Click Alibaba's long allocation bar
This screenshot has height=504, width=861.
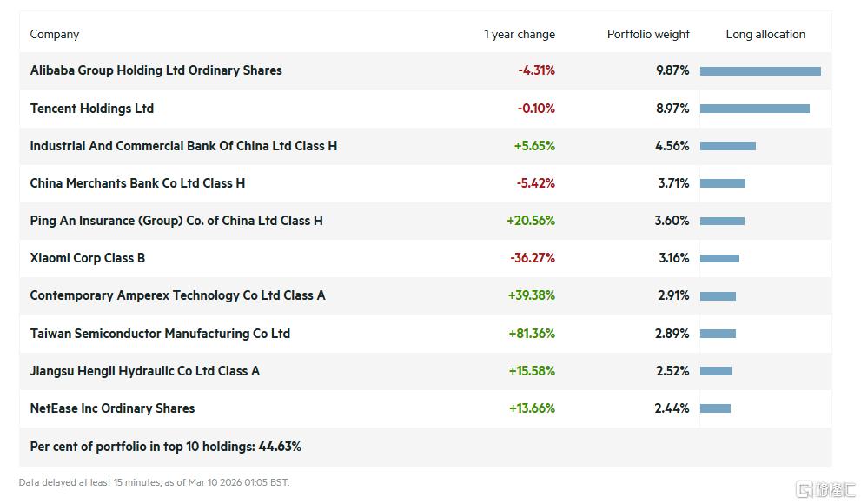pos(760,71)
